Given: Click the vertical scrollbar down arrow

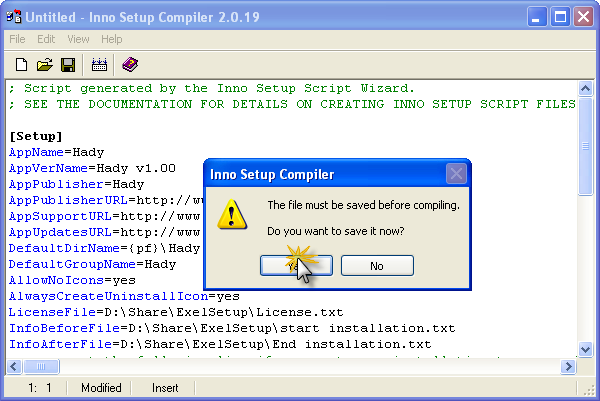Looking at the screenshot, I should 585,349.
